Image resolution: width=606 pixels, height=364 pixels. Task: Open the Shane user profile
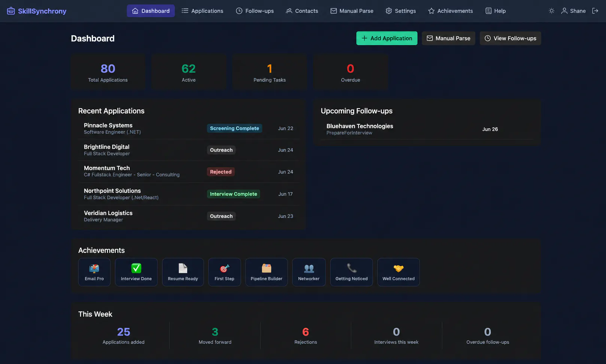point(573,11)
